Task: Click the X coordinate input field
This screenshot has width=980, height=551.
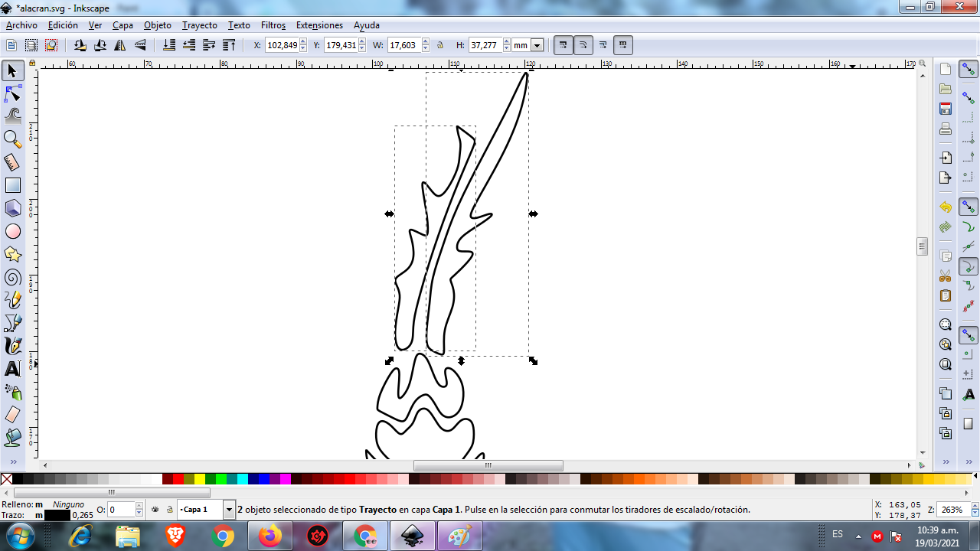Action: [282, 45]
